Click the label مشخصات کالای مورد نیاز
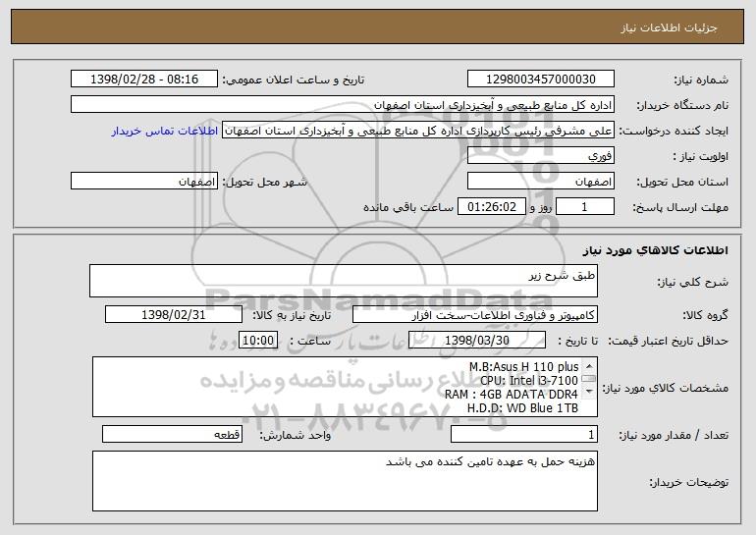Viewport: 756px width, 535px height. [666, 388]
